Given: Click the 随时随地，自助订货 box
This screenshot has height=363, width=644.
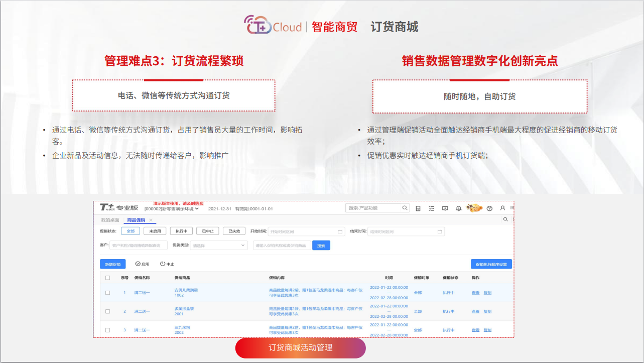Looking at the screenshot, I should 479,96.
